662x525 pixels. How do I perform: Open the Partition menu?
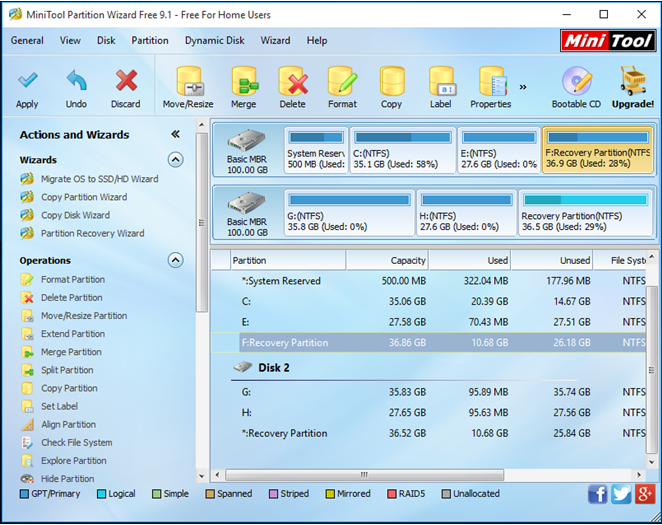pyautogui.click(x=150, y=41)
